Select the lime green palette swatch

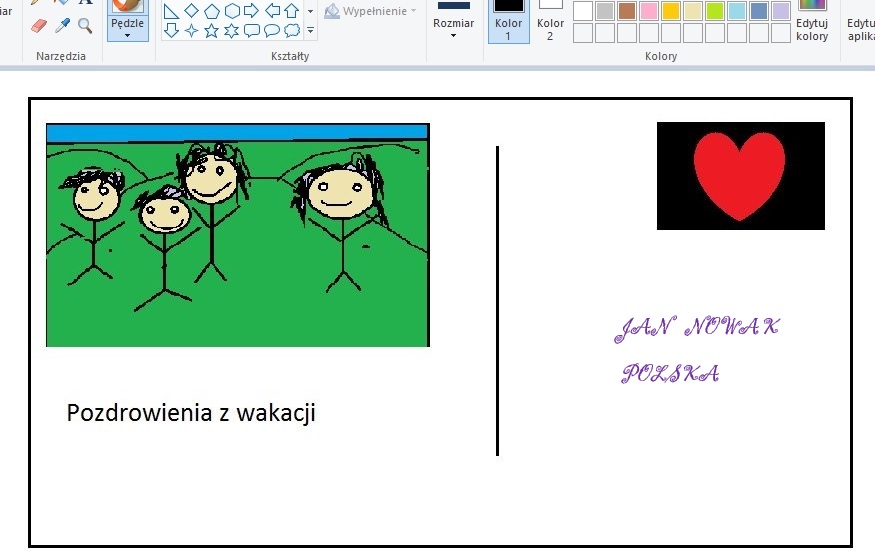(x=714, y=11)
